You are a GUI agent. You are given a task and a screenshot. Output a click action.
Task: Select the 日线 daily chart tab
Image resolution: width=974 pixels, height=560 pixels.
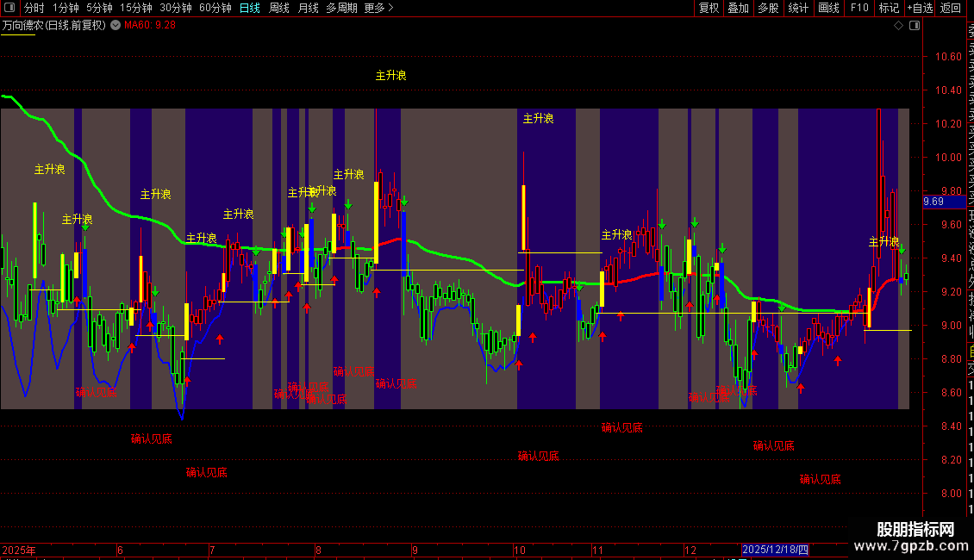point(250,8)
